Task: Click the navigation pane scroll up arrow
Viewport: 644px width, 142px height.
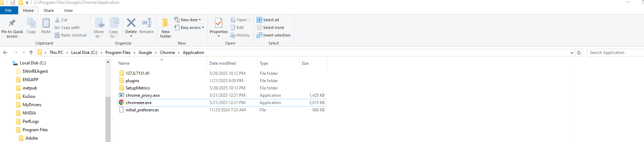Action: click(108, 62)
